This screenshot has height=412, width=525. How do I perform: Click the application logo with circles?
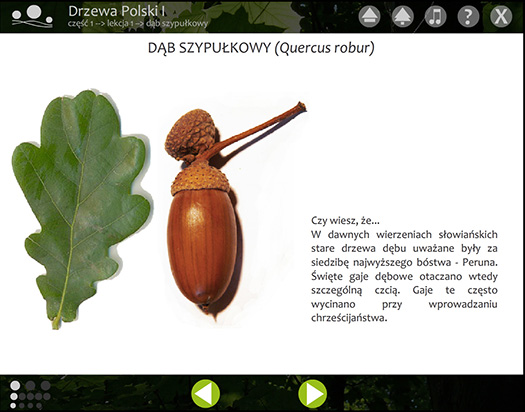point(32,16)
